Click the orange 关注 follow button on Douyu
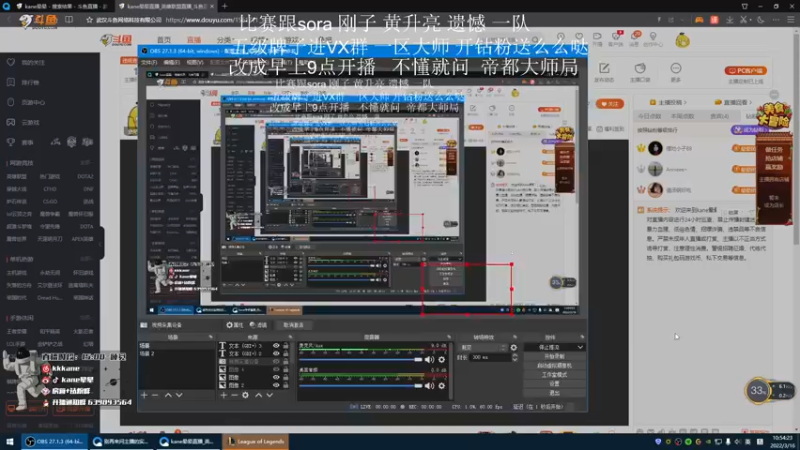800x450 pixels. 610,104
